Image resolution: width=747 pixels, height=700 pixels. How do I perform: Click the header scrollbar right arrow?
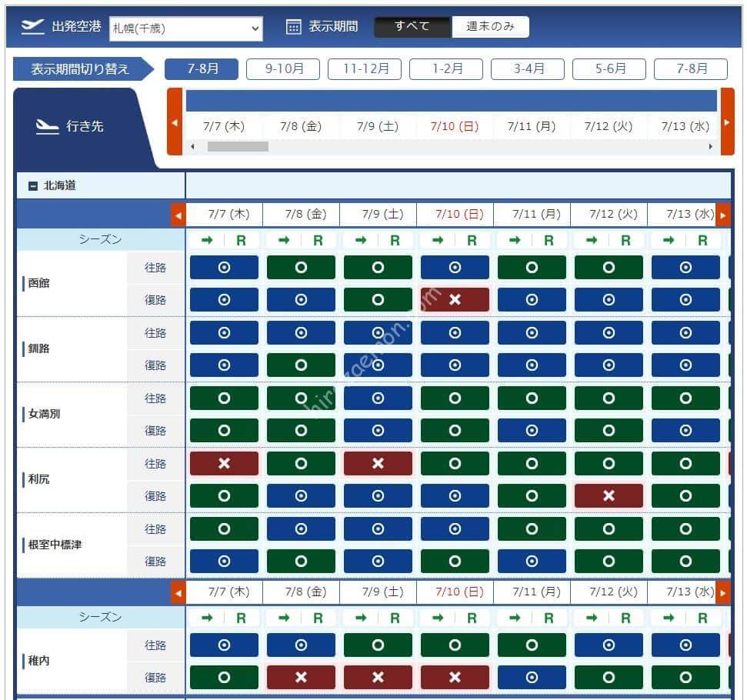(x=710, y=147)
